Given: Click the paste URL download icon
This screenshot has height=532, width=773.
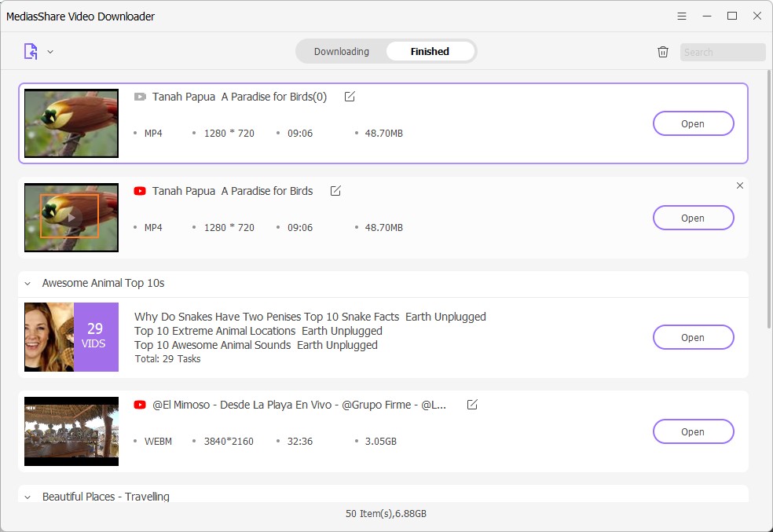Looking at the screenshot, I should tap(30, 52).
